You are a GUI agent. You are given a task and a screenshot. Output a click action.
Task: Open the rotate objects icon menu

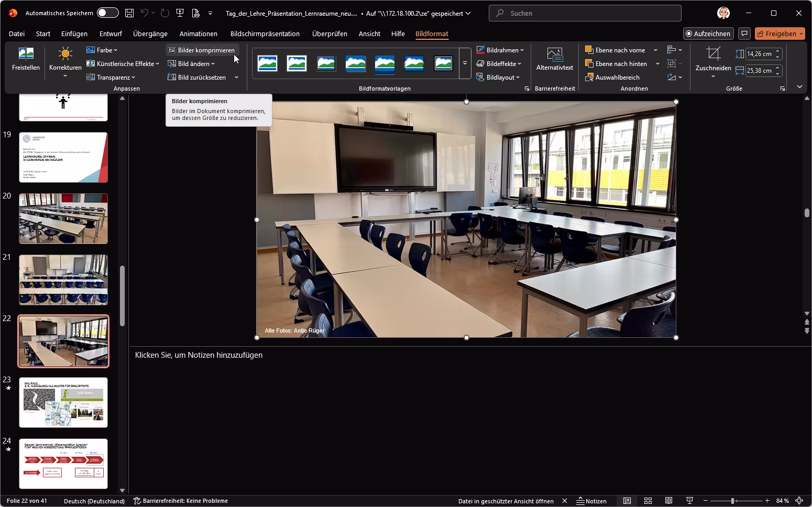(x=674, y=78)
